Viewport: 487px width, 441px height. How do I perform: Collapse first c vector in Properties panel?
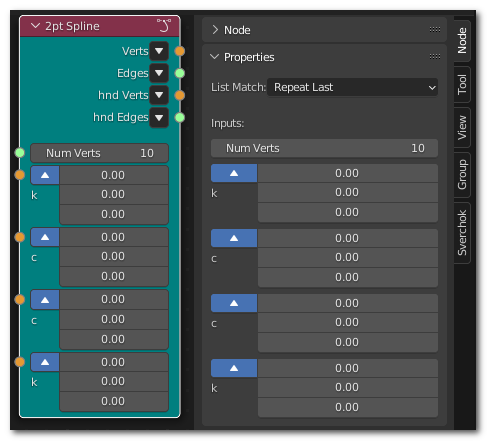[x=234, y=238]
